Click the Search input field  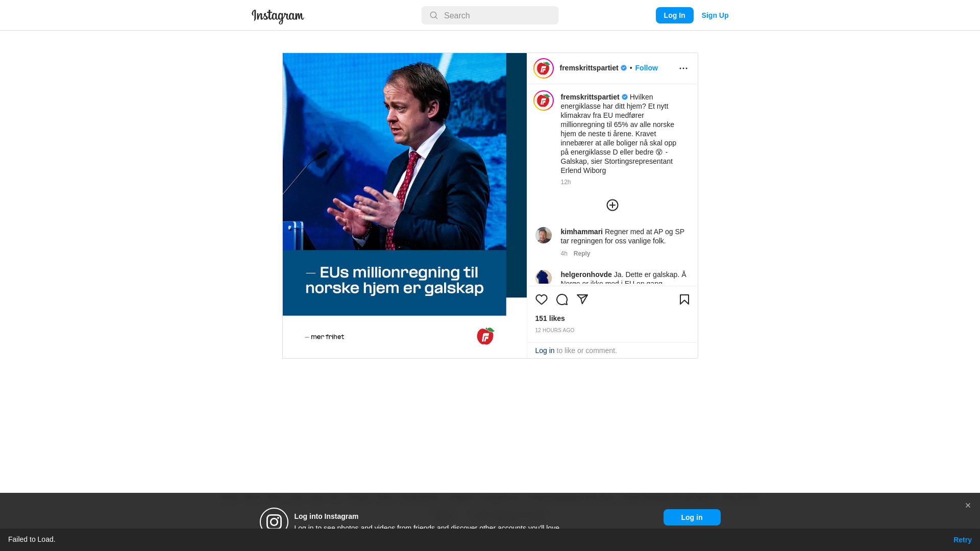point(490,15)
